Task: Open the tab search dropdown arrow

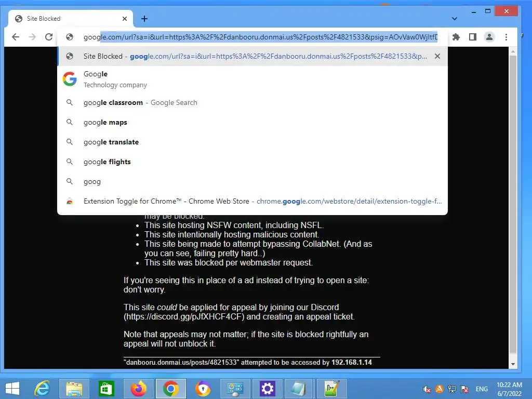Action: (x=455, y=19)
